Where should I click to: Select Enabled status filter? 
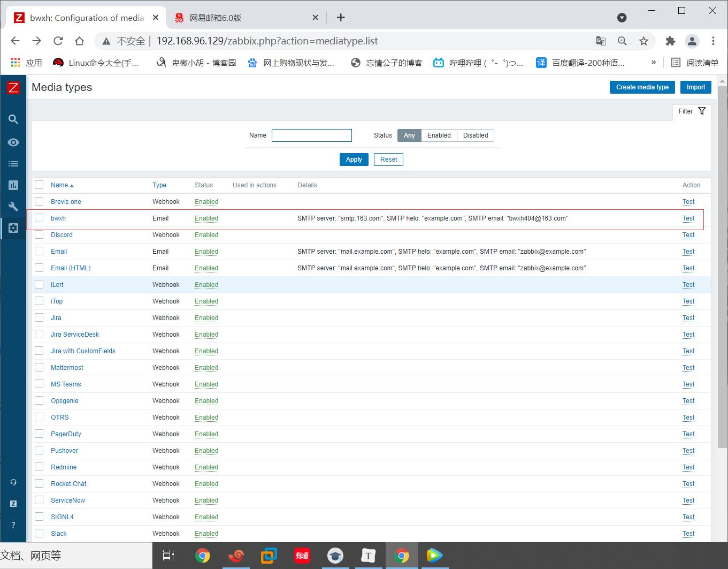[439, 135]
